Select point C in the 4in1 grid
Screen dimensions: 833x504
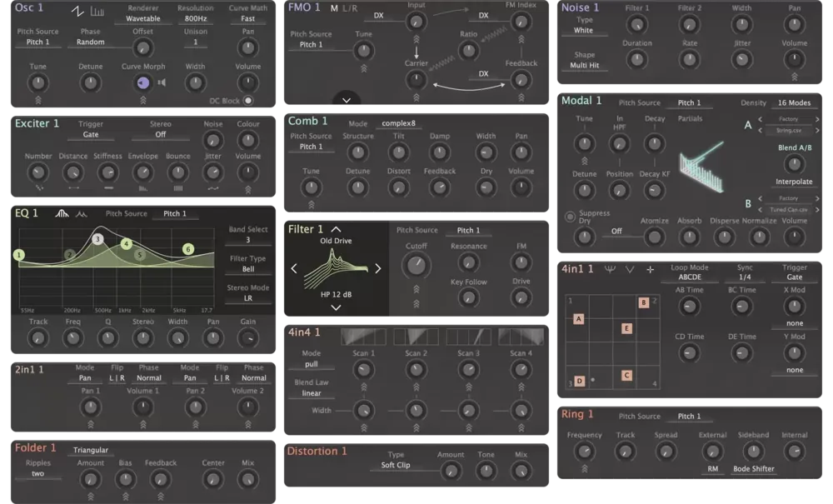pyautogui.click(x=626, y=375)
